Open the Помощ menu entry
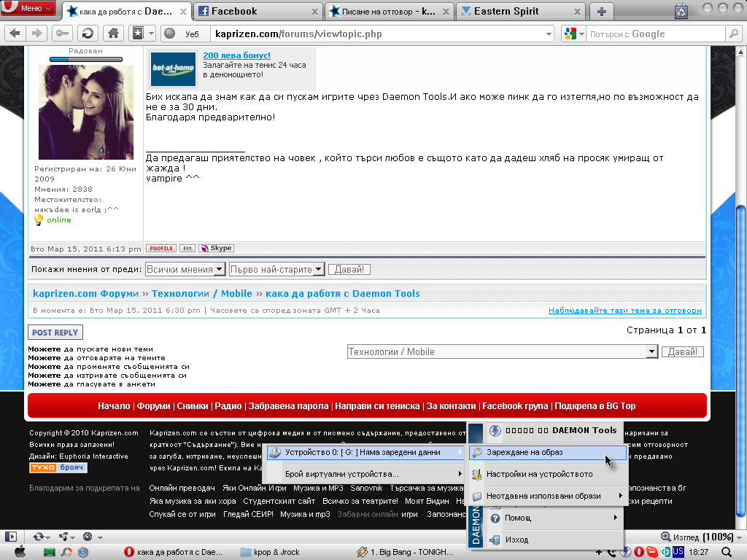747x560 pixels. (554, 518)
